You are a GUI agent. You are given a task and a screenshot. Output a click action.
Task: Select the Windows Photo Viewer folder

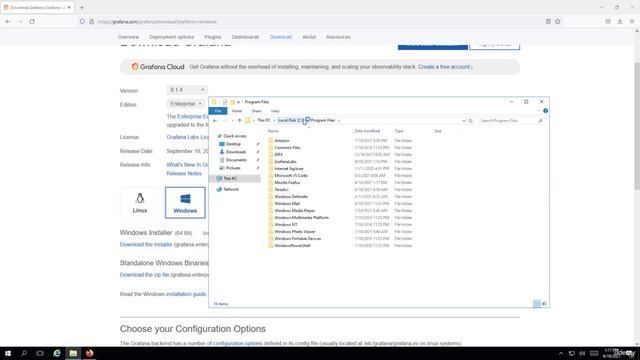click(x=295, y=231)
